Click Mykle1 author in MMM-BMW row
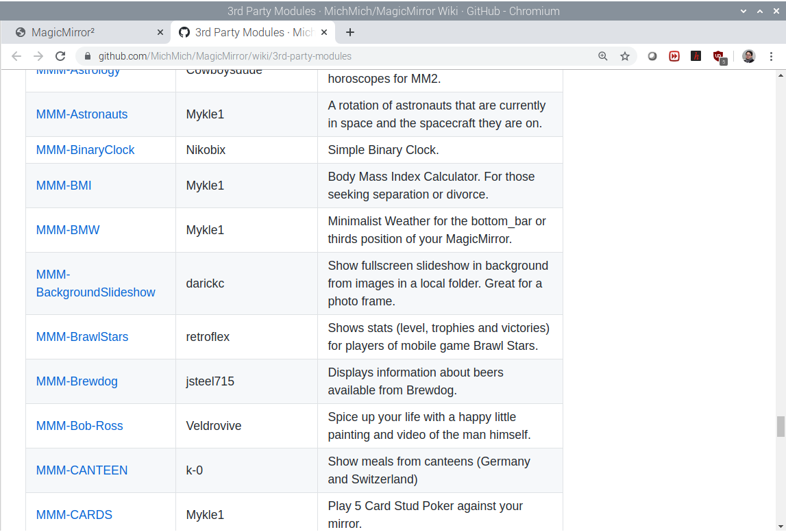Image resolution: width=786 pixels, height=532 pixels. [x=205, y=230]
